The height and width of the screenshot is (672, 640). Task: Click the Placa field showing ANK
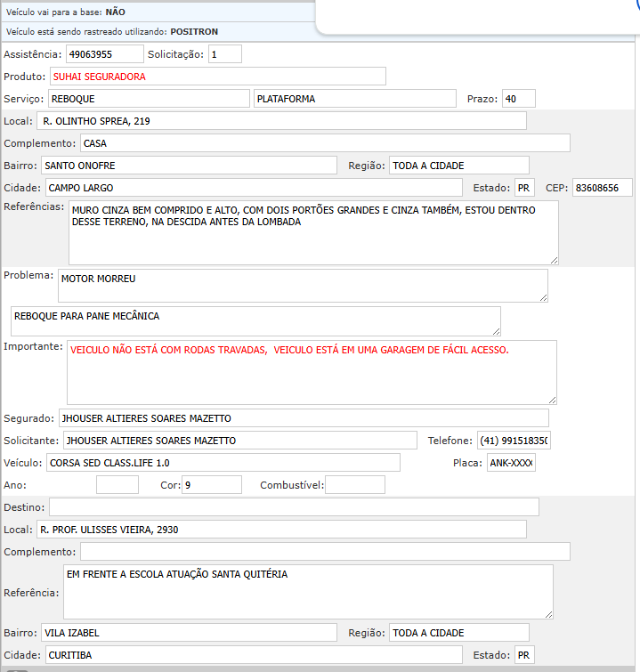click(x=511, y=463)
